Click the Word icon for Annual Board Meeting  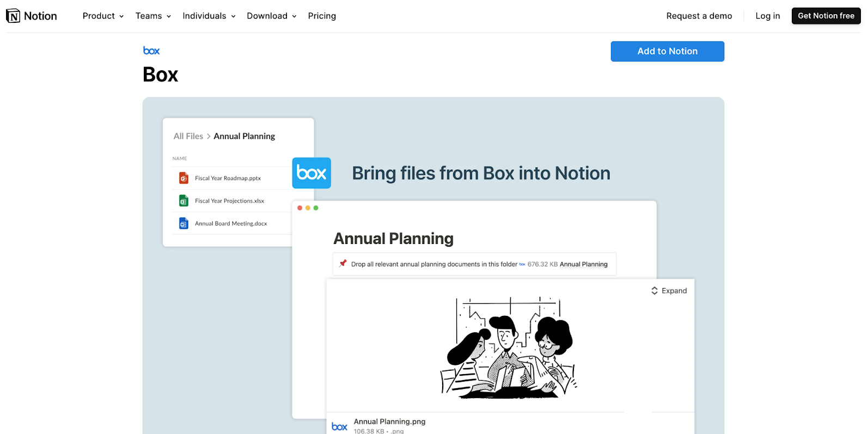click(x=184, y=224)
